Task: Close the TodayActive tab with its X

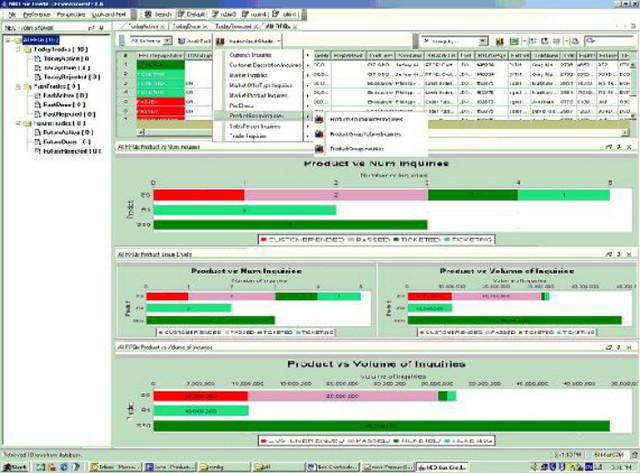Action: pyautogui.click(x=162, y=27)
